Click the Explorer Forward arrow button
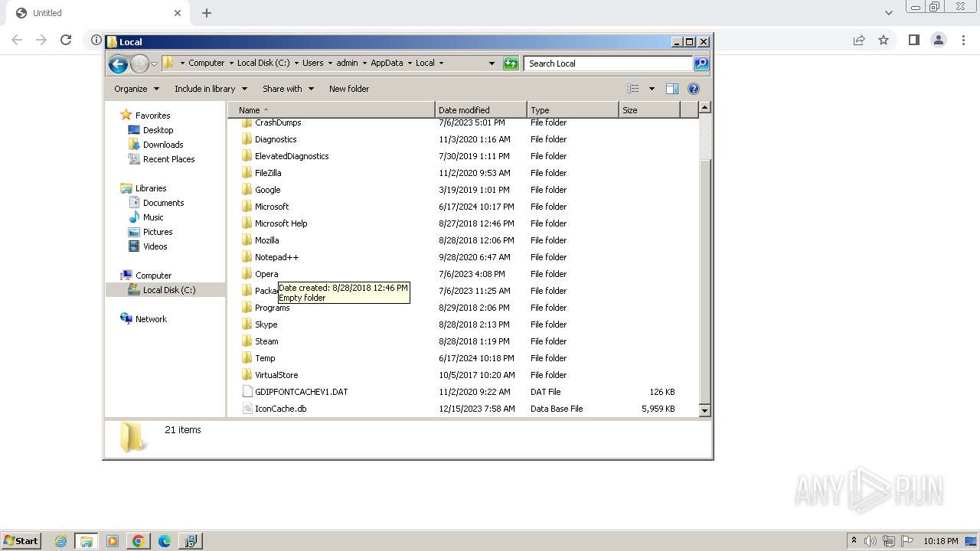This screenshot has width=980, height=551. [139, 64]
